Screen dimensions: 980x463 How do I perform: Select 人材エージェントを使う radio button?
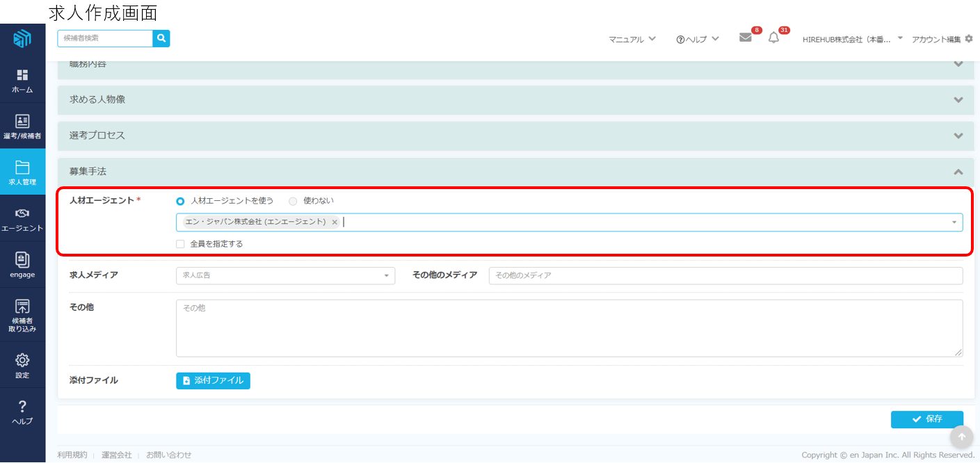pyautogui.click(x=181, y=201)
